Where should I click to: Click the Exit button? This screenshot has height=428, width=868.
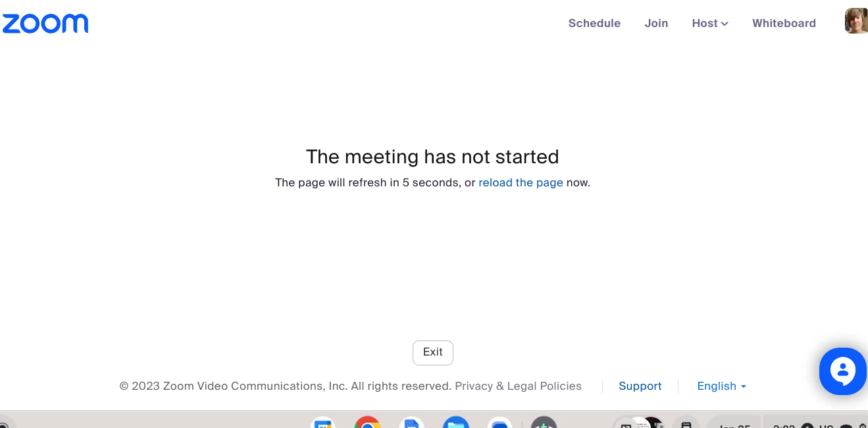(x=433, y=352)
